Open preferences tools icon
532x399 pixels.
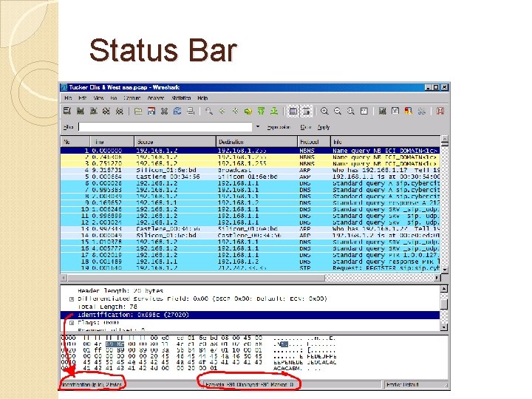pos(422,111)
